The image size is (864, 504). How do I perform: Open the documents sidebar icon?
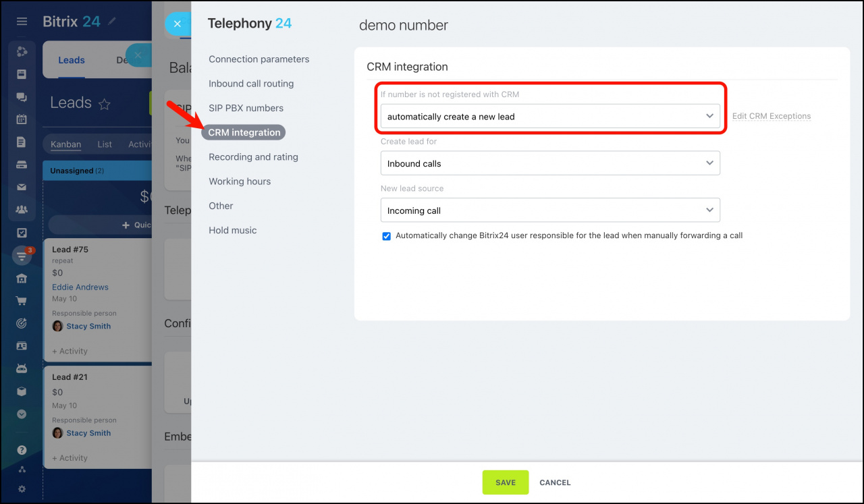point(22,142)
